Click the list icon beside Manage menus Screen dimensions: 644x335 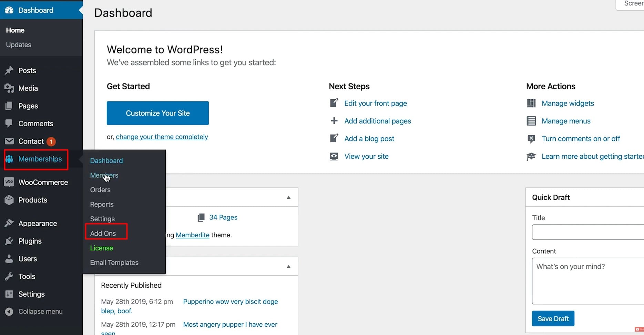(x=531, y=121)
